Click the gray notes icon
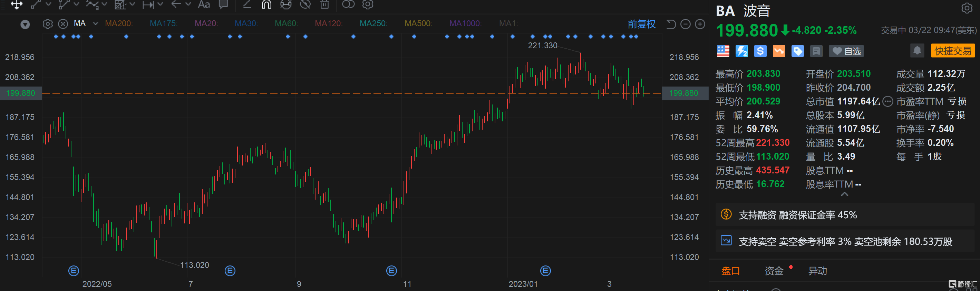Screen dimensions: 980x291 click(x=816, y=51)
